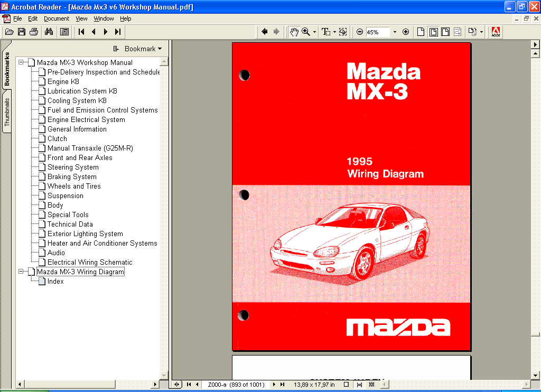Screen dimensions: 541x392
Task: Open the Electrical Wiring Schematic bookmark
Action: pos(90,262)
